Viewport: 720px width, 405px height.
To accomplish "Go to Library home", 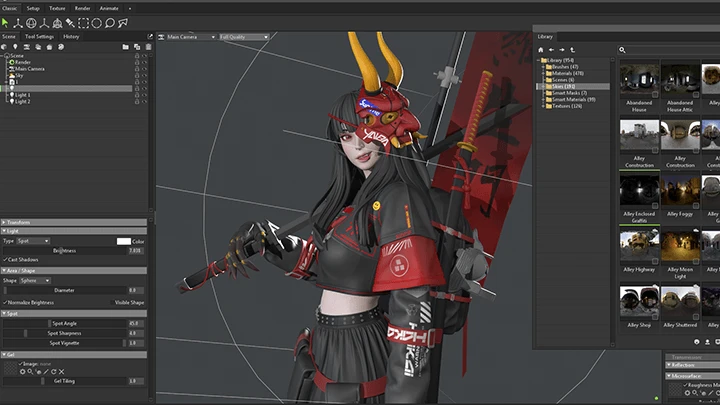I will coord(540,50).
